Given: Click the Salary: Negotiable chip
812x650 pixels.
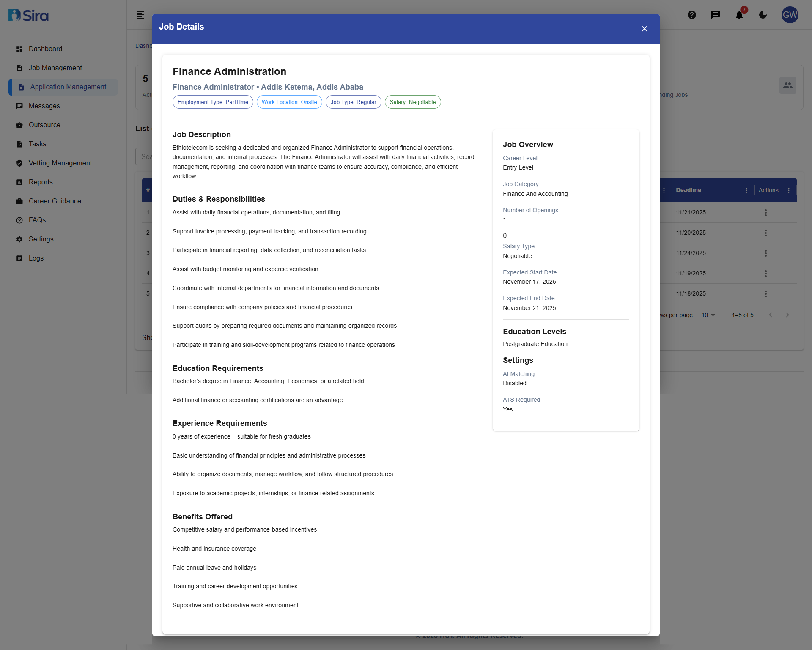Looking at the screenshot, I should (412, 102).
